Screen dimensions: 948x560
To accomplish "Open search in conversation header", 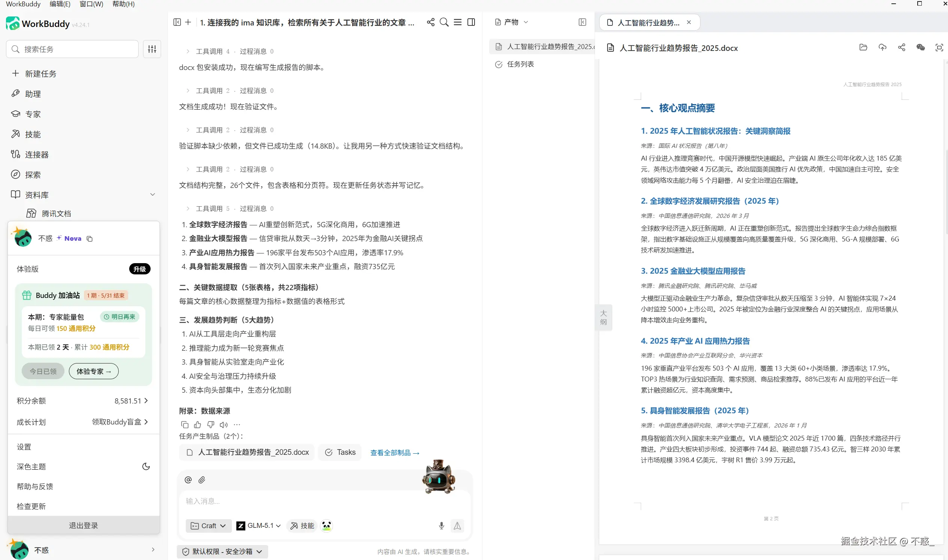I will coord(444,22).
